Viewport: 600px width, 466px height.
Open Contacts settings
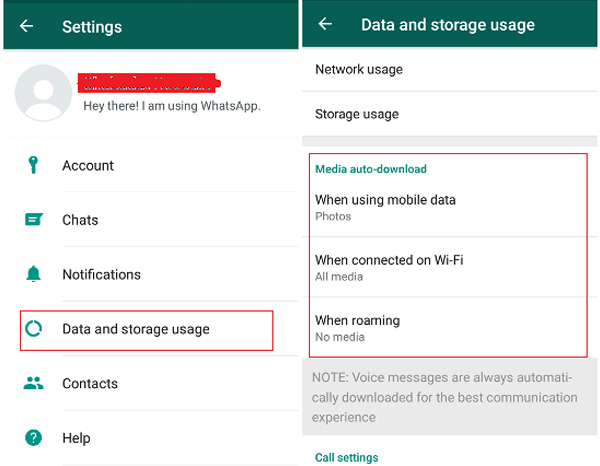[x=151, y=383]
